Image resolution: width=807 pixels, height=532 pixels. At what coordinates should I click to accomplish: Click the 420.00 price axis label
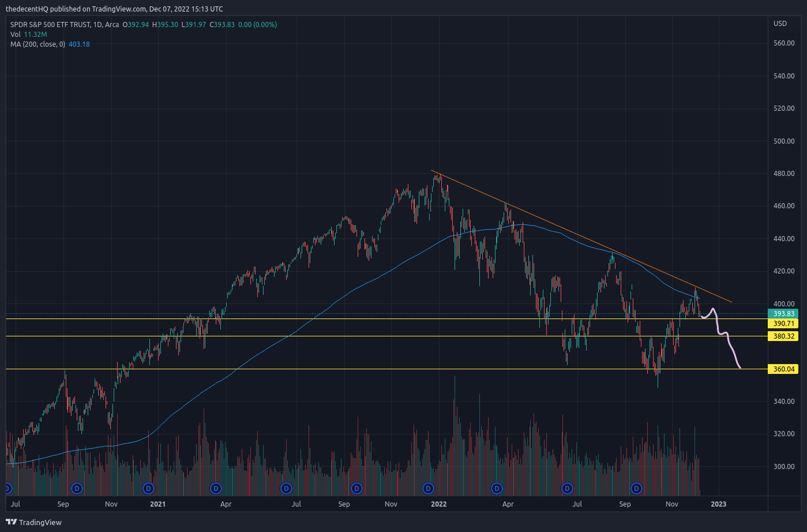tap(784, 271)
